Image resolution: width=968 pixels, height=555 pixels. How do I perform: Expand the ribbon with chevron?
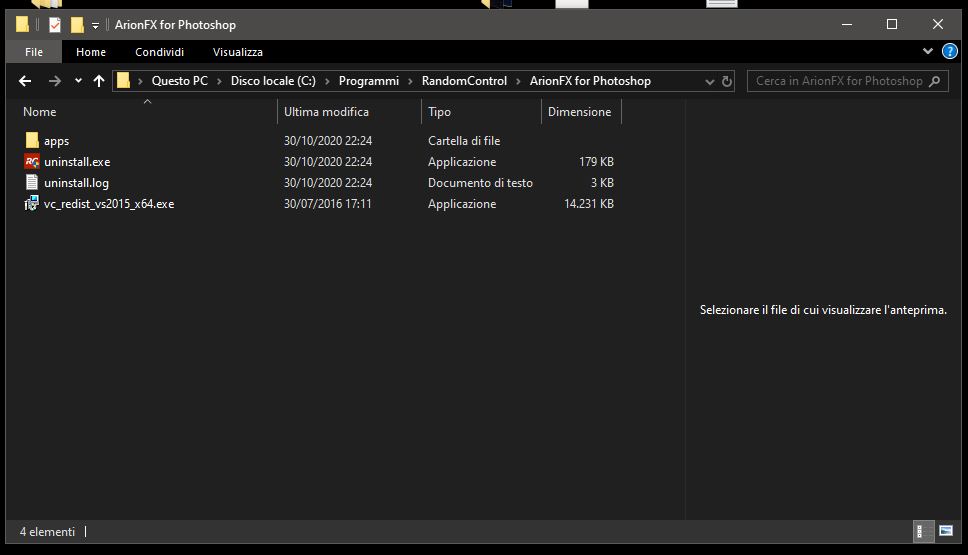click(x=927, y=51)
